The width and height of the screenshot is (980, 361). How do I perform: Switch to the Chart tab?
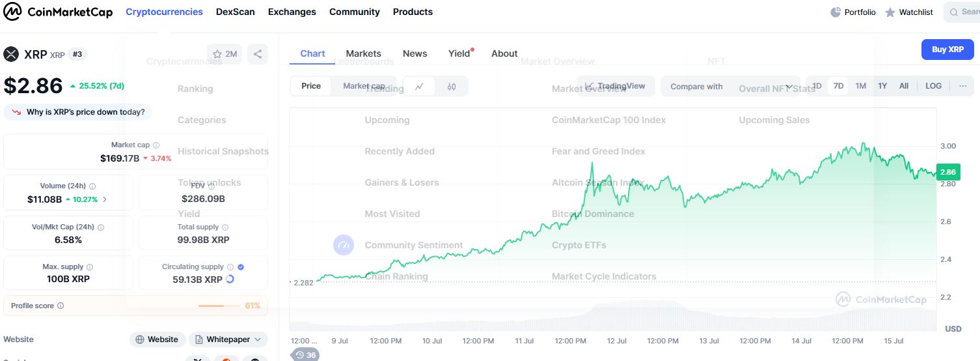pyautogui.click(x=312, y=53)
